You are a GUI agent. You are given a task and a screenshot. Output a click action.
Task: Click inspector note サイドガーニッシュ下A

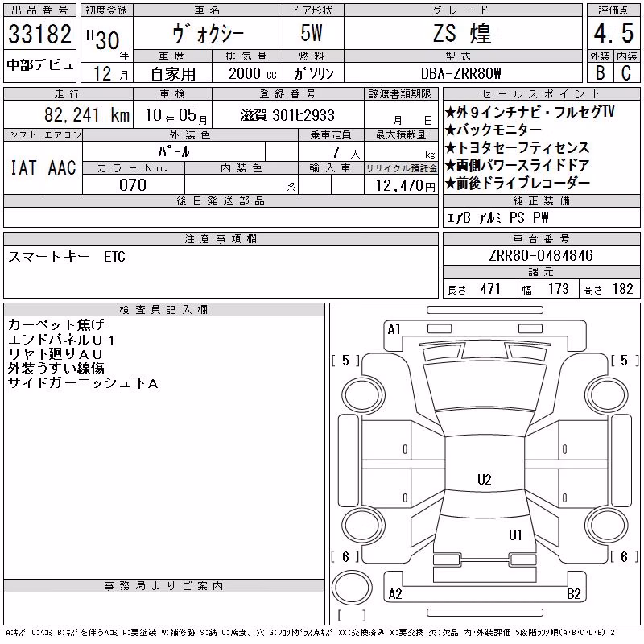(x=83, y=383)
